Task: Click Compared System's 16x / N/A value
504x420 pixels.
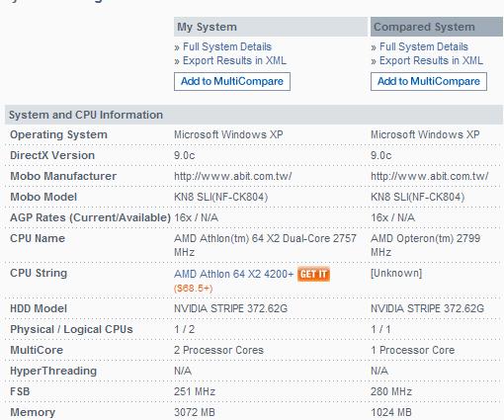Action: [x=392, y=217]
